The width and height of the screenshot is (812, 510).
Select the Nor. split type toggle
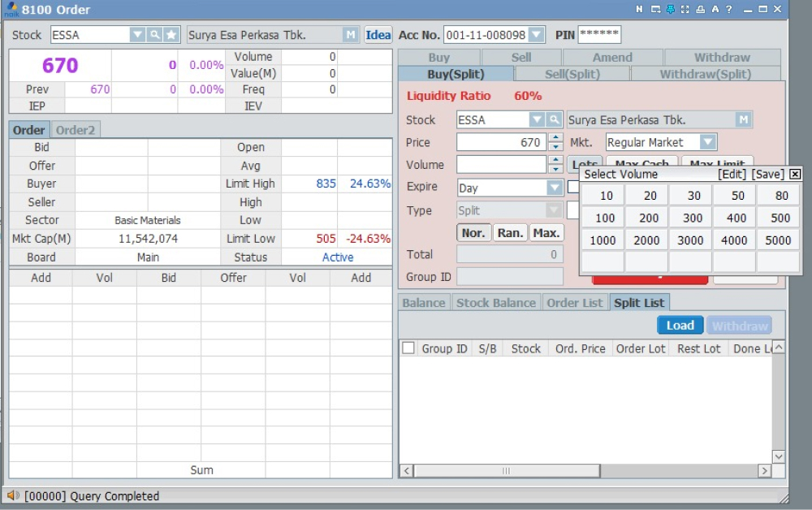[473, 233]
